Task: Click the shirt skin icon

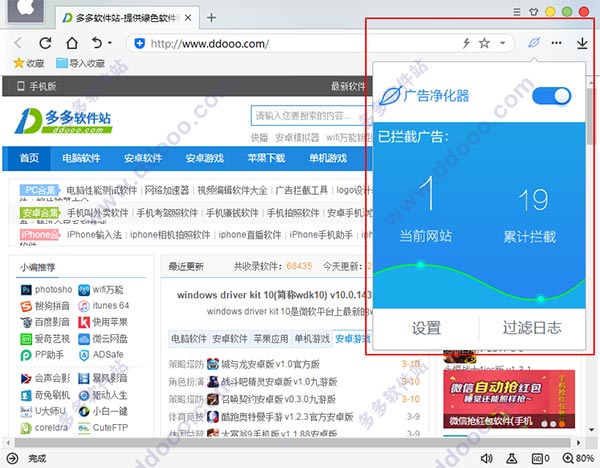Action: [533, 12]
